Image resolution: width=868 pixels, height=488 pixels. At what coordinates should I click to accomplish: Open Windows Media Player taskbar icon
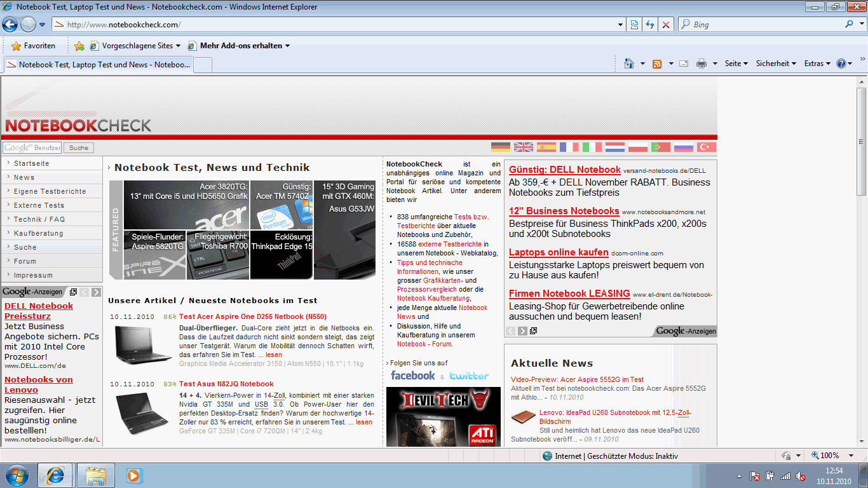coord(133,475)
